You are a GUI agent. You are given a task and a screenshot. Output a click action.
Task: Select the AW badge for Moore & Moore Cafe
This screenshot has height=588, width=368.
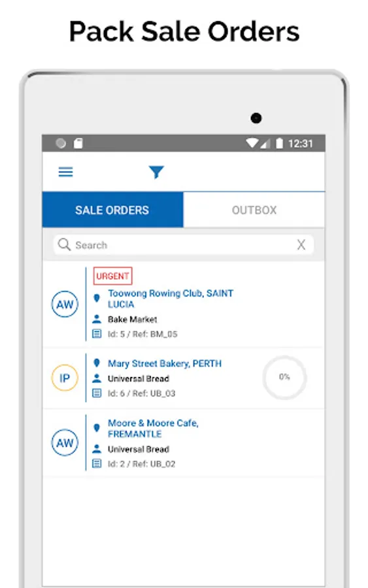point(65,442)
